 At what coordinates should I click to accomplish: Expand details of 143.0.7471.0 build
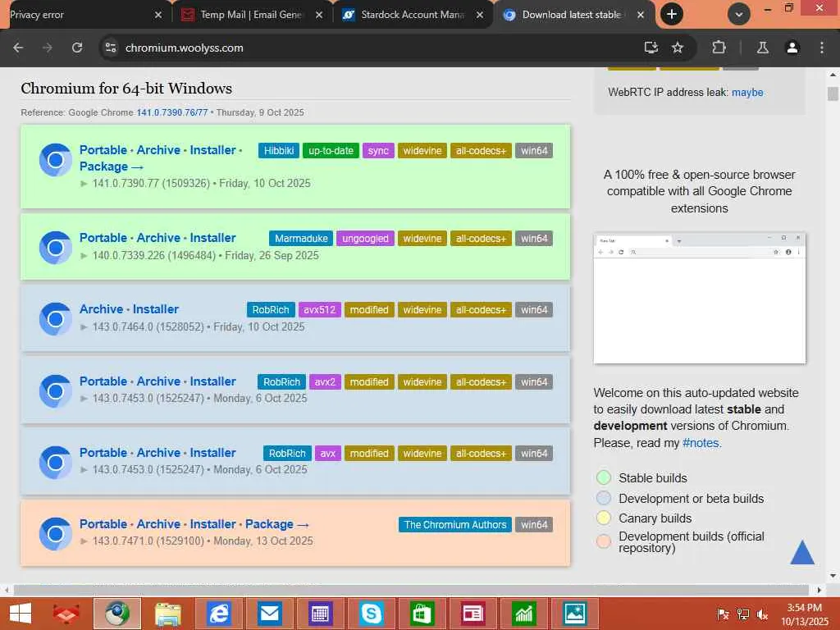(x=84, y=541)
